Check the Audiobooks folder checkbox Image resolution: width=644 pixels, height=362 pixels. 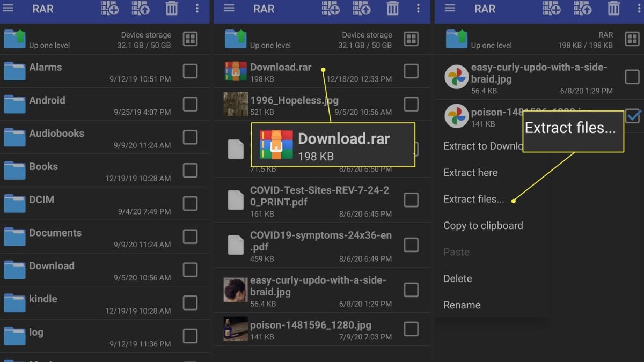pos(190,137)
